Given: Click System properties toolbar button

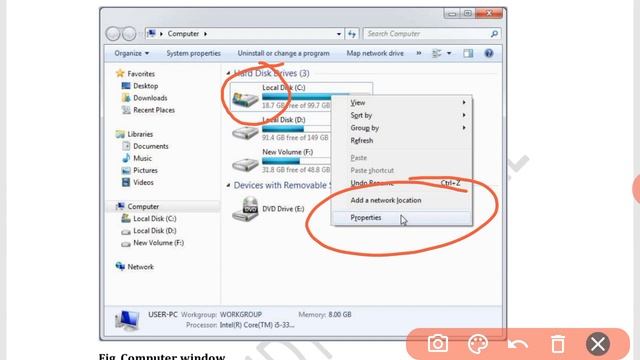Looking at the screenshot, I should click(x=193, y=53).
